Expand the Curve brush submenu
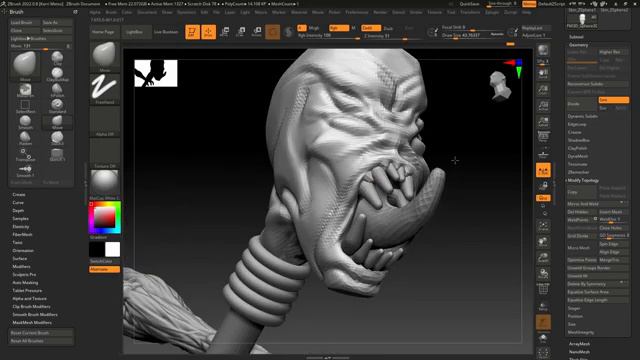 18,202
